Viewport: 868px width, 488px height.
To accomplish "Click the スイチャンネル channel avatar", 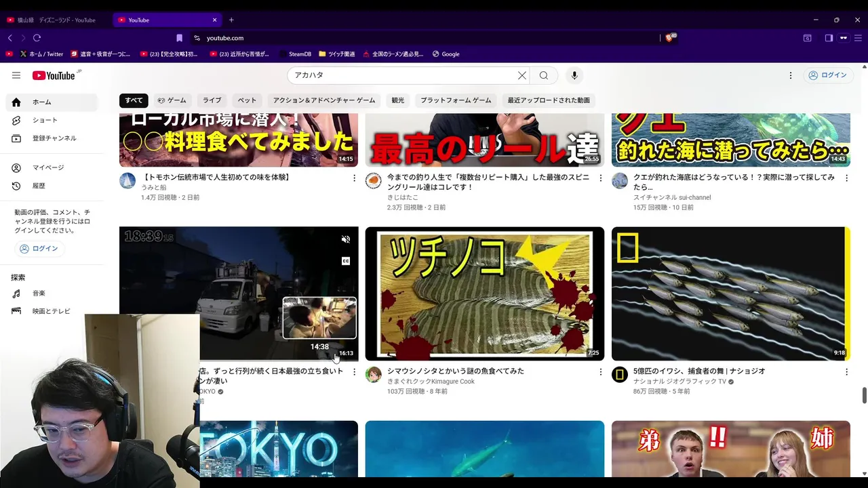I will click(620, 180).
